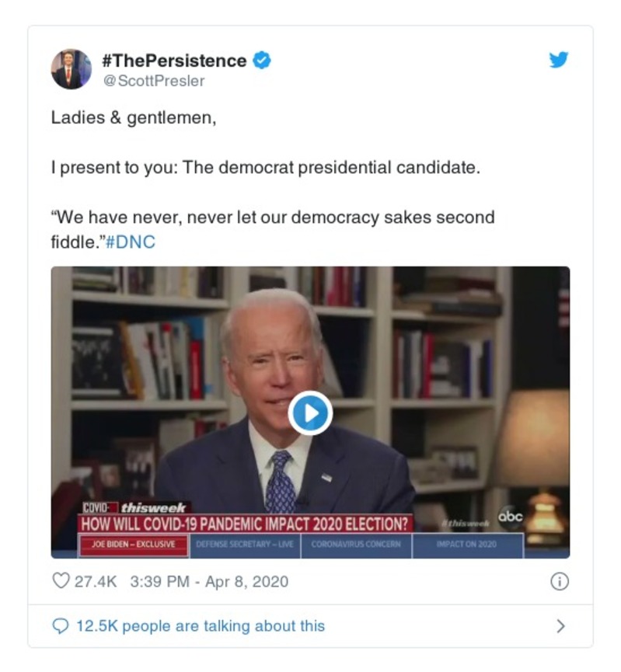621x672 pixels.
Task: Click the #ThePersistence display name
Action: pyautogui.click(x=174, y=61)
